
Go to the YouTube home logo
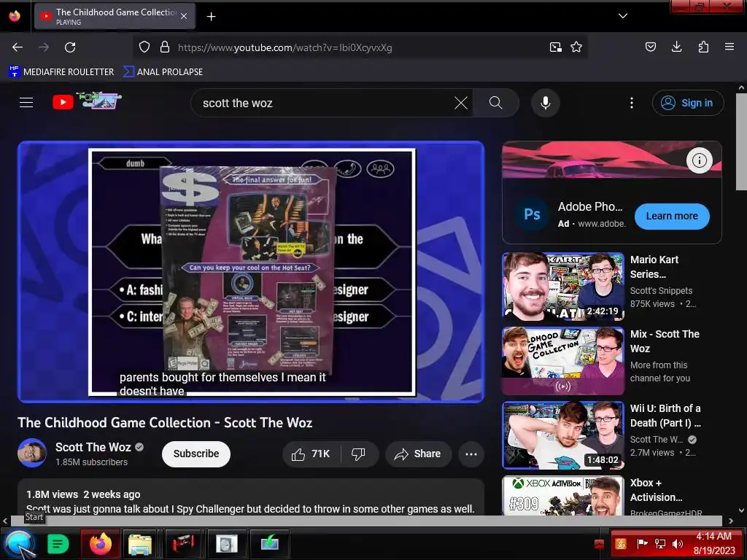click(x=63, y=102)
